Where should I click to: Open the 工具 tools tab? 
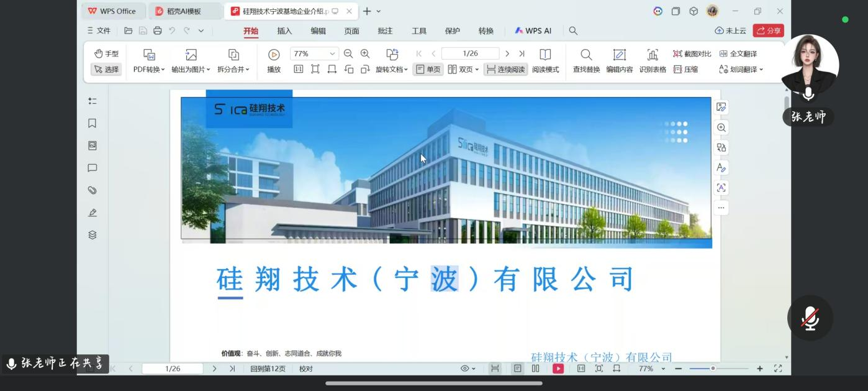(419, 31)
